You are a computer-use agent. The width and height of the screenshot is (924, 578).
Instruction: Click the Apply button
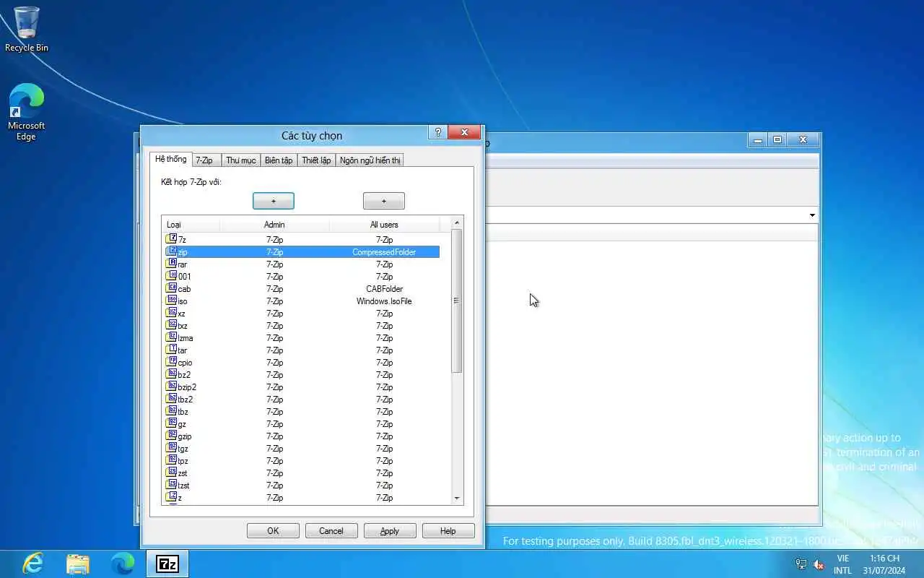point(390,531)
